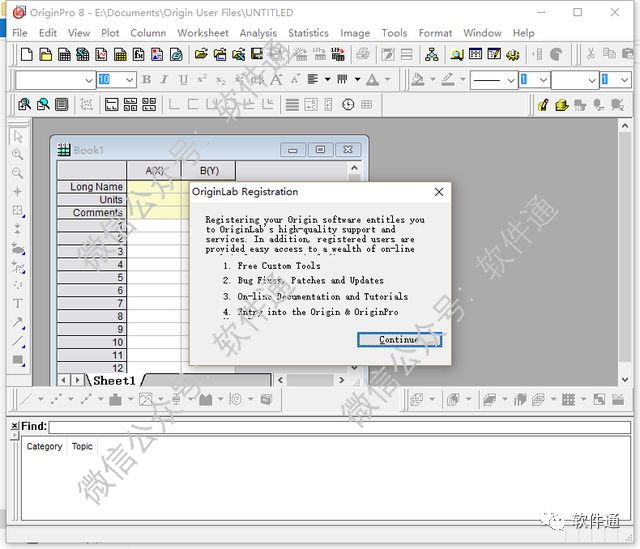Click the Scatter plot icon

pos(57,399)
